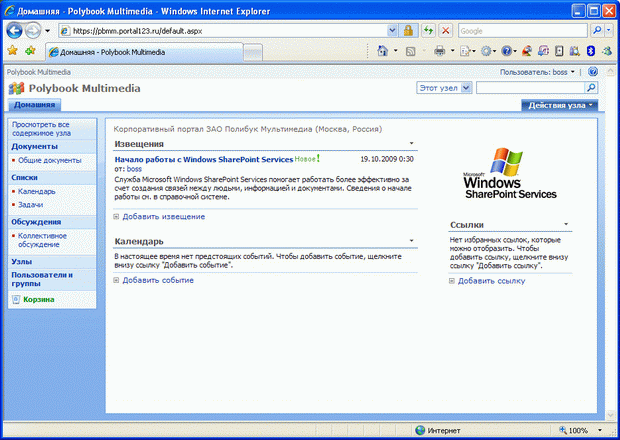Click the Bluetooth toolbar icon
This screenshot has width=620, height=440.
pos(591,51)
